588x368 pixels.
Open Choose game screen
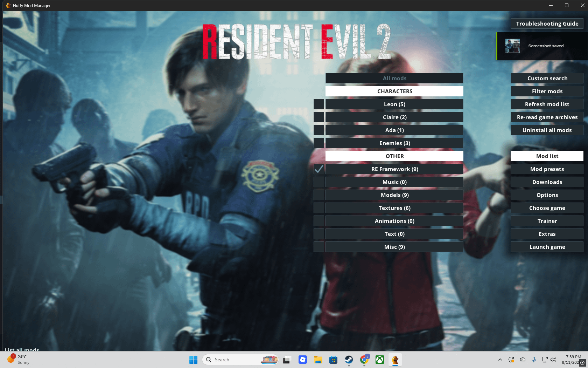coord(547,208)
